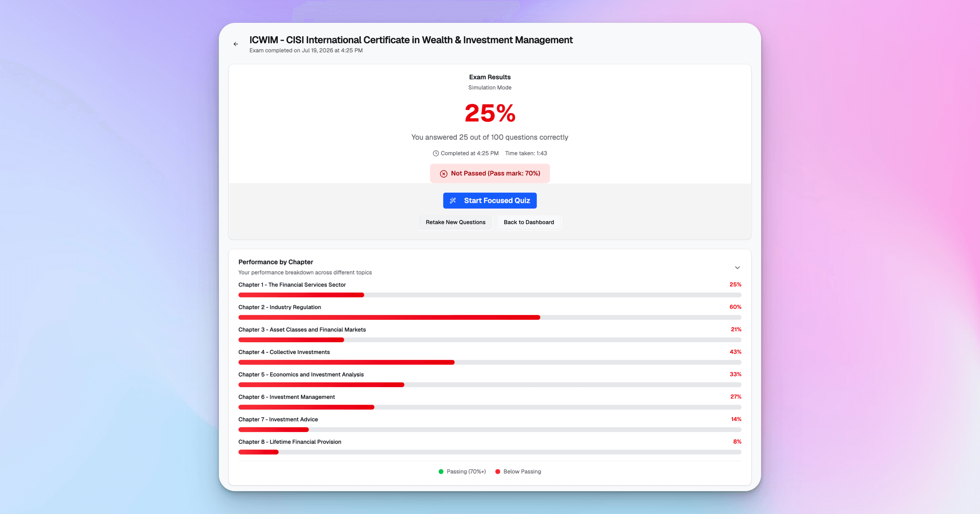
Task: Click the 33% score for Chapter 5
Action: pyautogui.click(x=735, y=374)
